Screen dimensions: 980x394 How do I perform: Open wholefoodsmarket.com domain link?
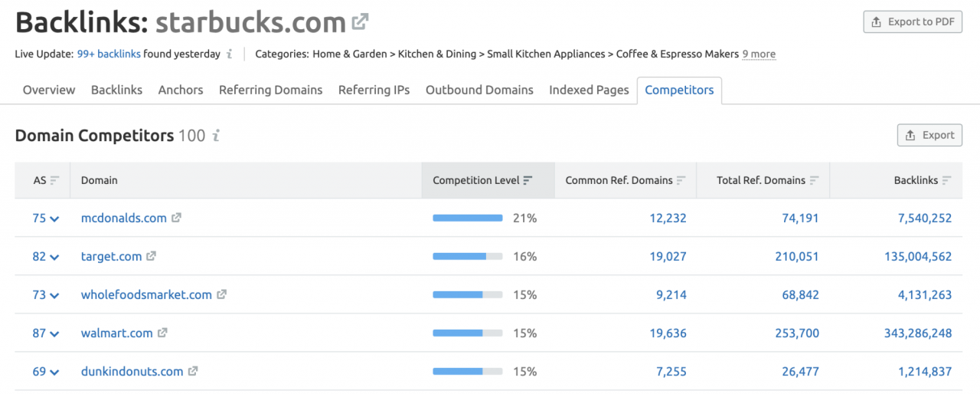click(x=146, y=294)
